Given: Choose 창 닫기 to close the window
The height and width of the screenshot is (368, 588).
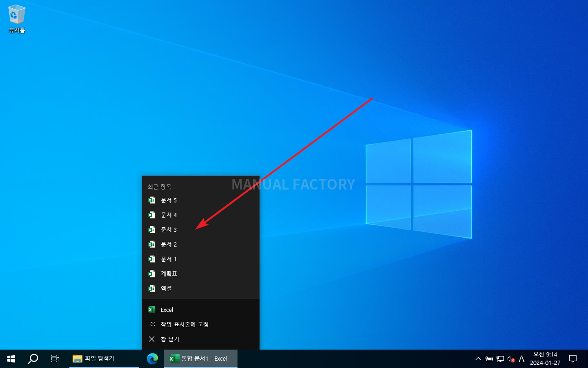Looking at the screenshot, I should click(201, 339).
